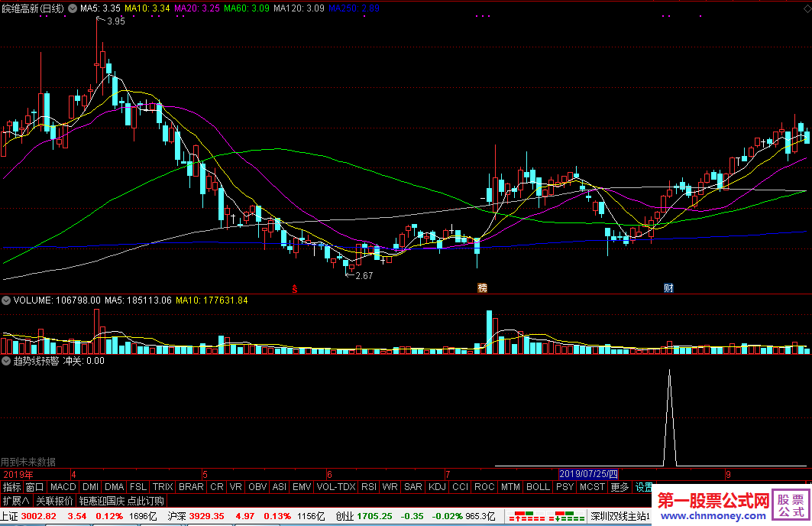This screenshot has width=812, height=526.
Task: Click the 2019/07/25/四 date marker on the timeline
Action: 588,474
